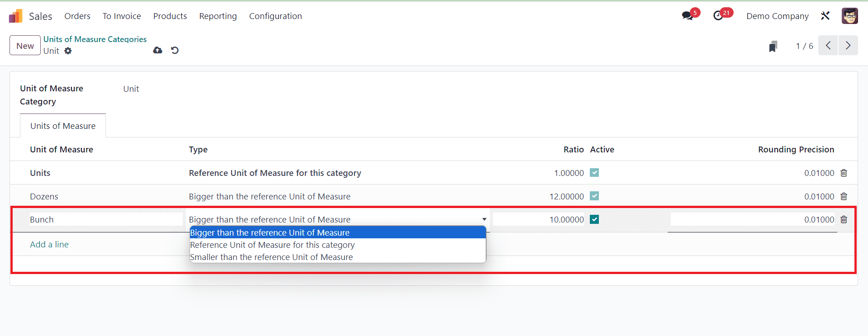Edit the 10.00000 ratio field
This screenshot has height=336, width=868.
point(538,219)
